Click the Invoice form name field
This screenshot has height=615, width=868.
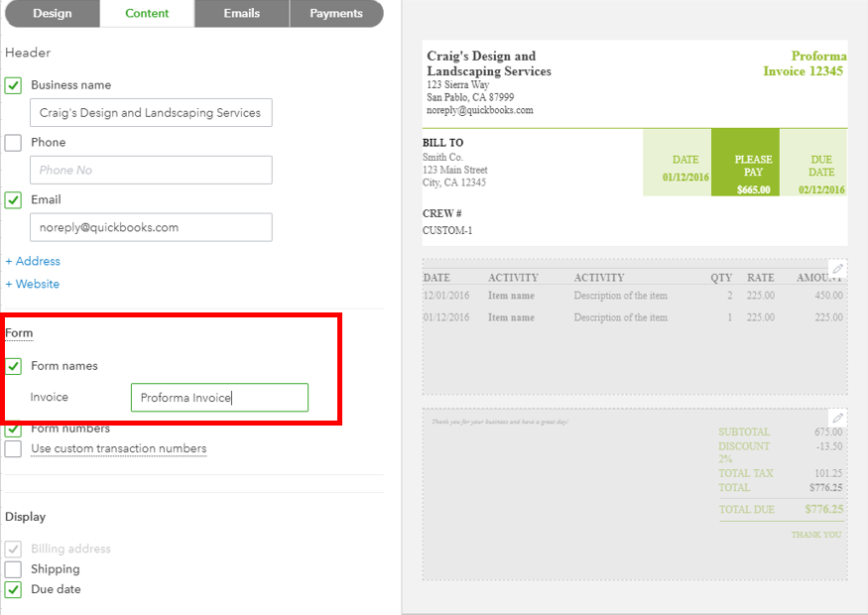[219, 398]
